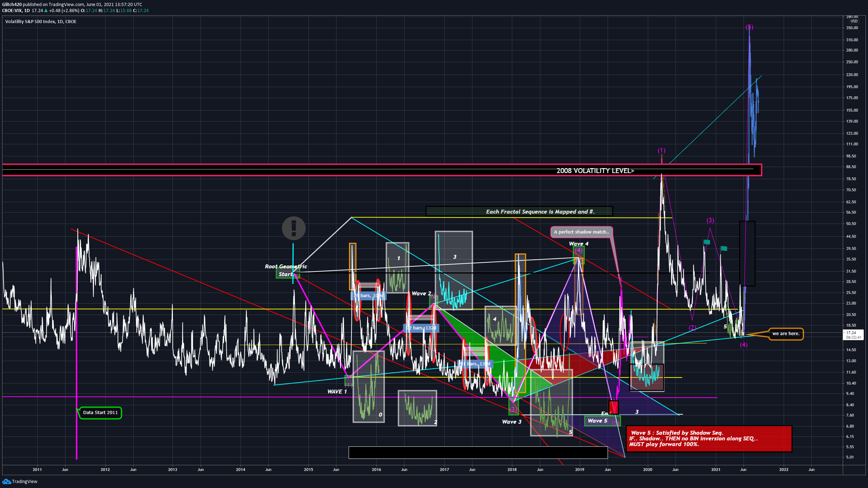Click the 88.50 price axis value

851,167
